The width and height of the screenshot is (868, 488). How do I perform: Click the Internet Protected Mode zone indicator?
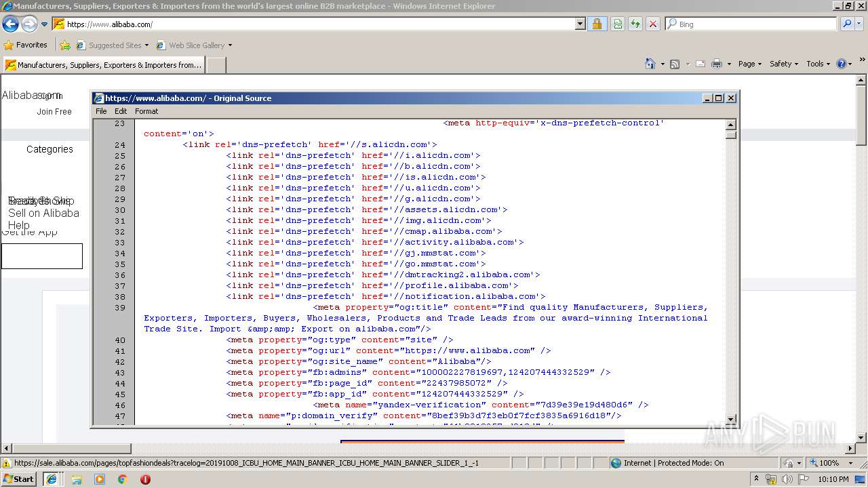point(668,463)
